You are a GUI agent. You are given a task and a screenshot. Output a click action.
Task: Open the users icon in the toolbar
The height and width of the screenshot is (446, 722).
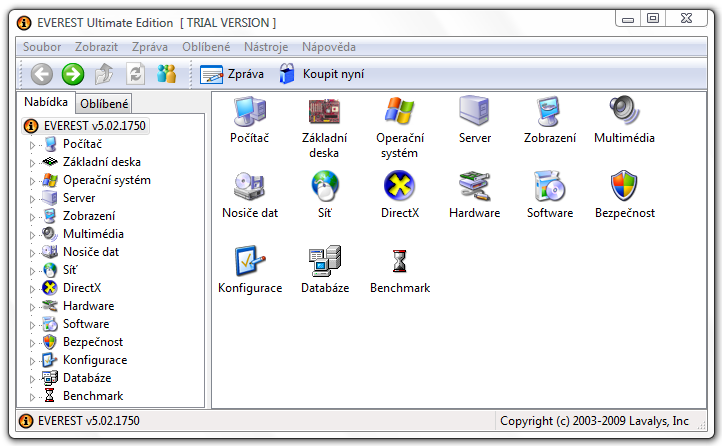point(166,74)
